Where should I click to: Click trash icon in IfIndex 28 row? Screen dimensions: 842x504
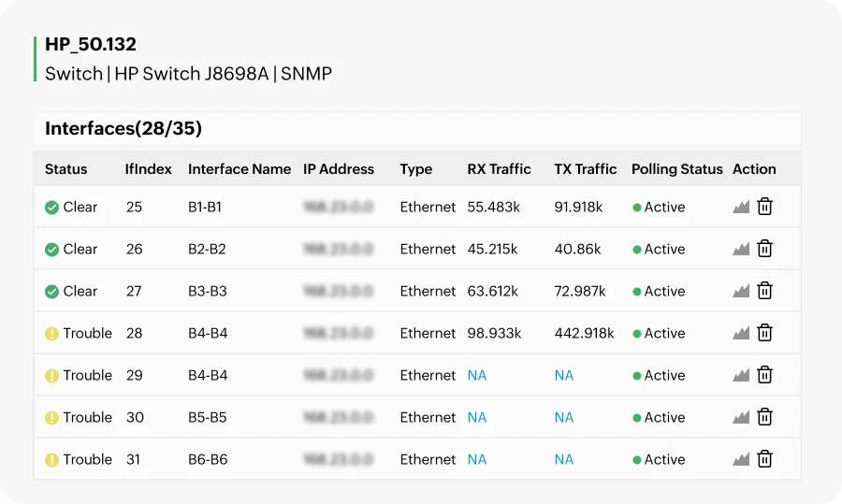(764, 332)
